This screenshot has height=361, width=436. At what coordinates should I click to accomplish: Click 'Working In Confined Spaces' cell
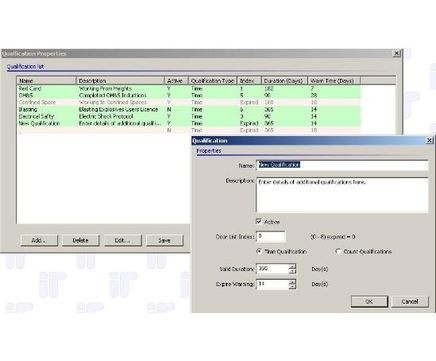[113, 102]
